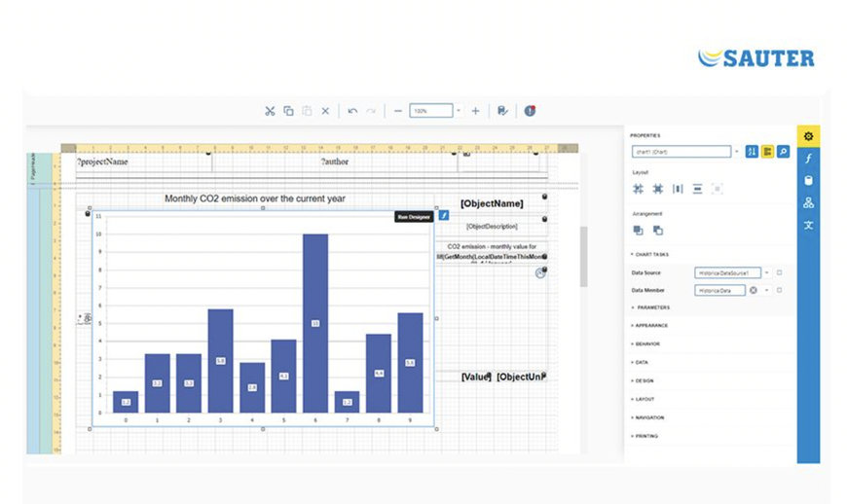The width and height of the screenshot is (847, 504).
Task: Expand the PARAMETERS section
Action: 650,307
